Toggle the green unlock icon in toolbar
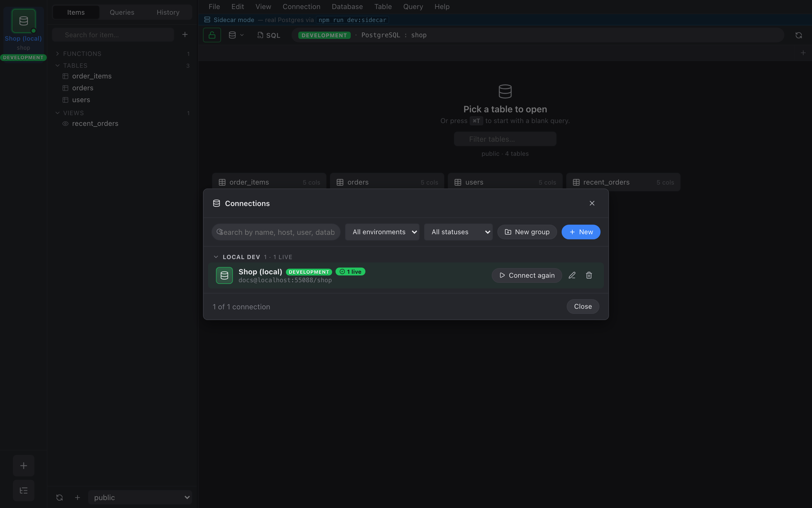The height and width of the screenshot is (508, 812). (x=212, y=35)
